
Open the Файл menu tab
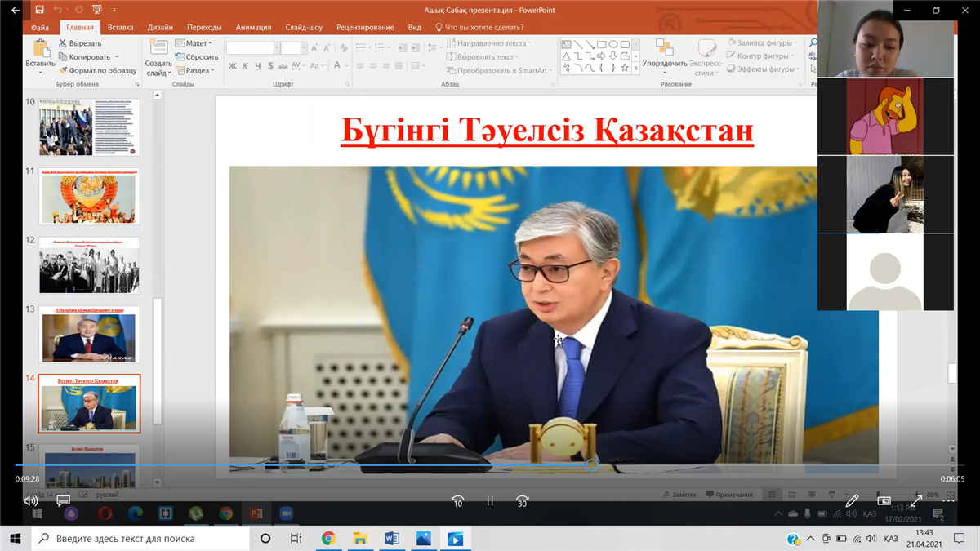(x=40, y=27)
